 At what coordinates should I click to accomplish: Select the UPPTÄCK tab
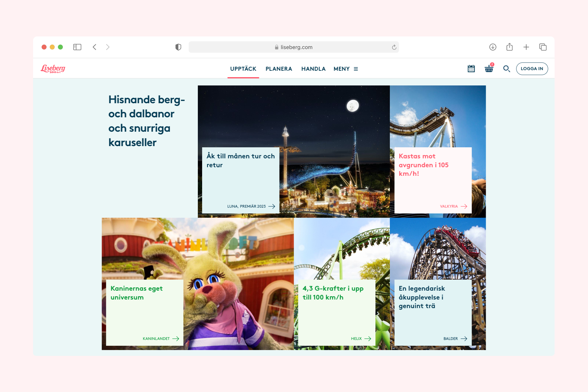coord(243,69)
